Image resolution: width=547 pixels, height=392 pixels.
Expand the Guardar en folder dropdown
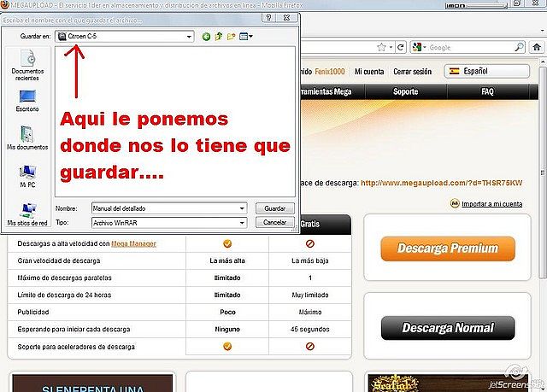coord(187,37)
